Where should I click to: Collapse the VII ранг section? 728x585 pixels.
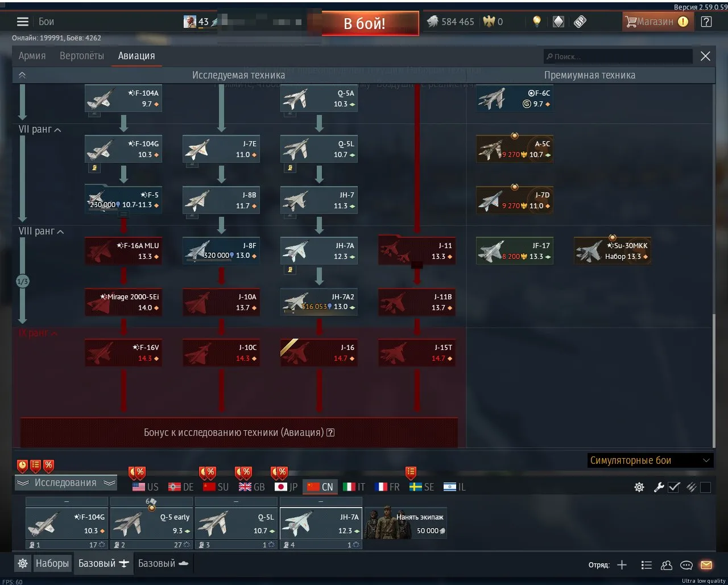pos(40,130)
